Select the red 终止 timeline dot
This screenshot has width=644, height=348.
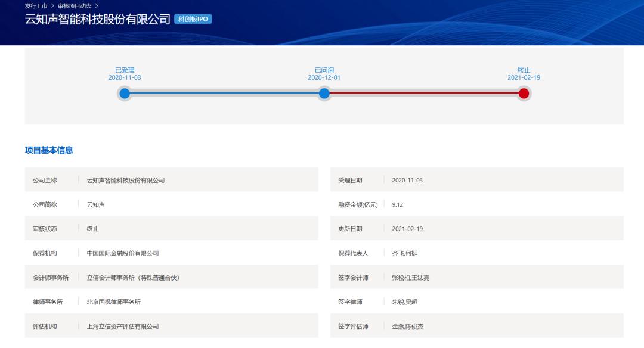pyautogui.click(x=524, y=94)
